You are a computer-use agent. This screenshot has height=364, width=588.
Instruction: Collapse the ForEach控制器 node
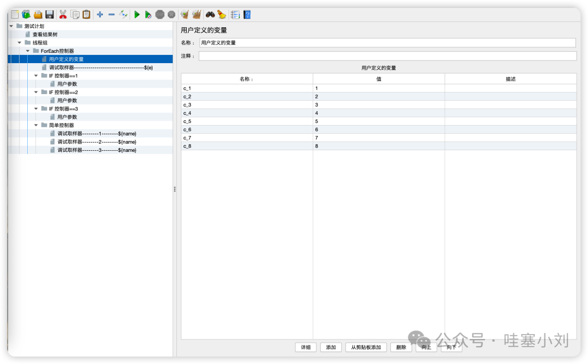(28, 51)
